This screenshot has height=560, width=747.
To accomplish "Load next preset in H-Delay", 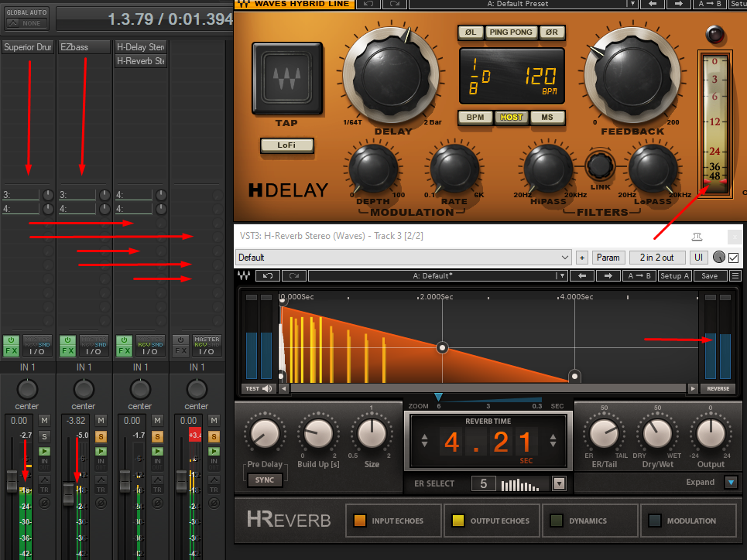I will coord(678,4).
